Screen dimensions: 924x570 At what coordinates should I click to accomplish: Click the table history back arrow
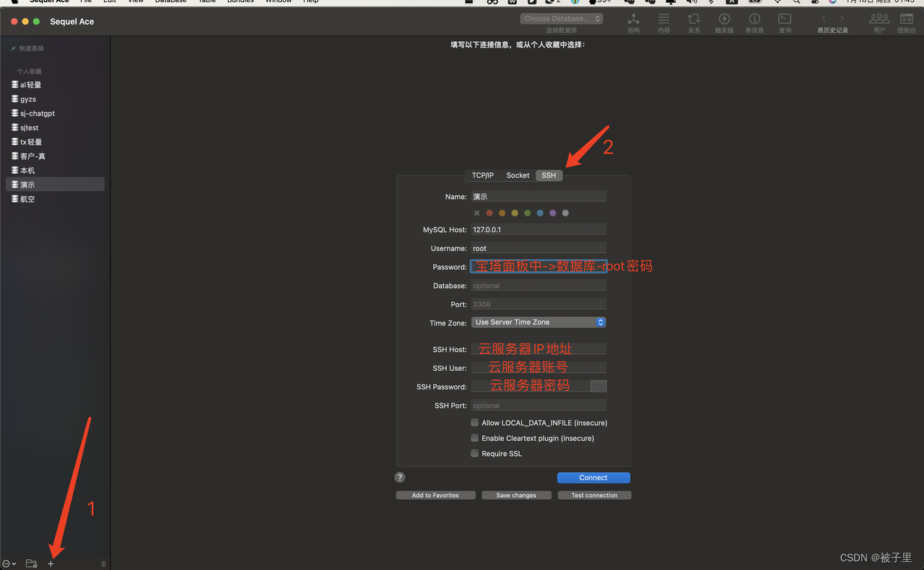coord(824,19)
